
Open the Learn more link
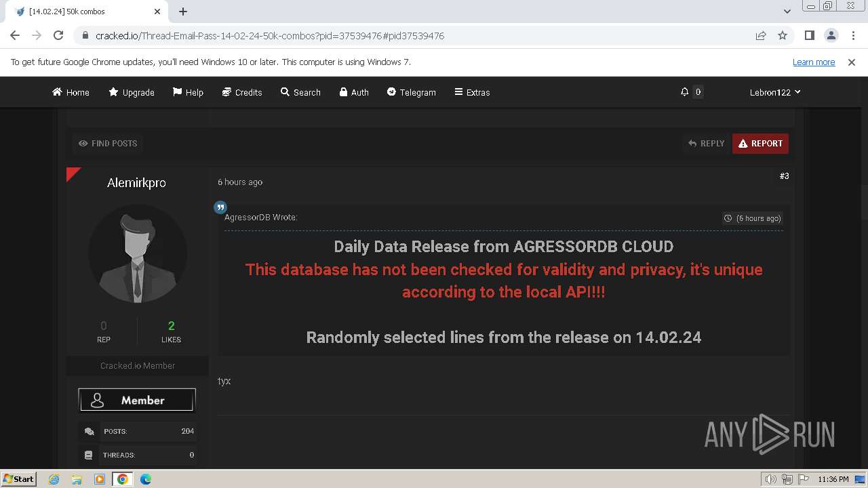[x=814, y=62]
